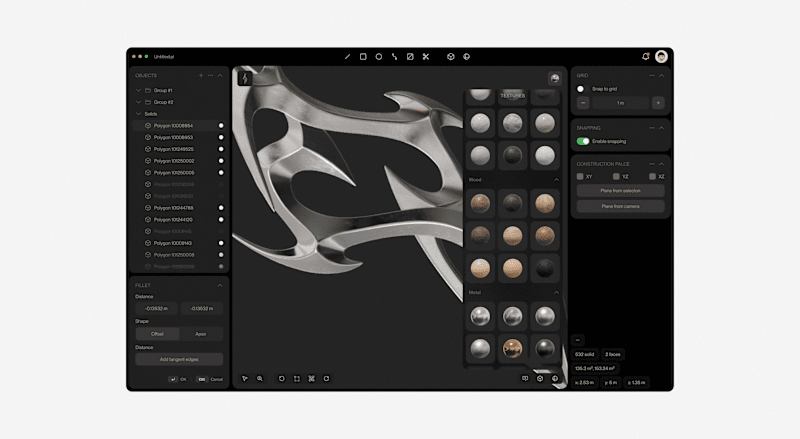
Task: Select the slashed square tool in top toolbar
Action: [x=410, y=57]
